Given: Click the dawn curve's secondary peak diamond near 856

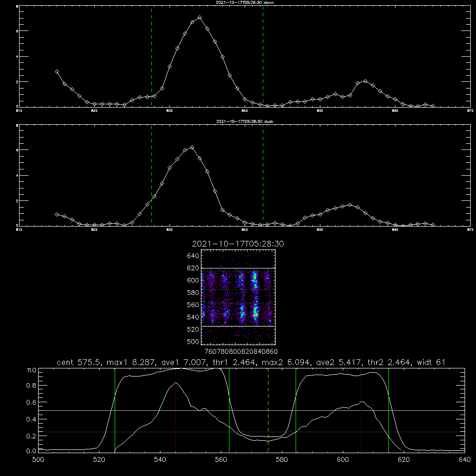Looking at the screenshot, I should [365, 81].
